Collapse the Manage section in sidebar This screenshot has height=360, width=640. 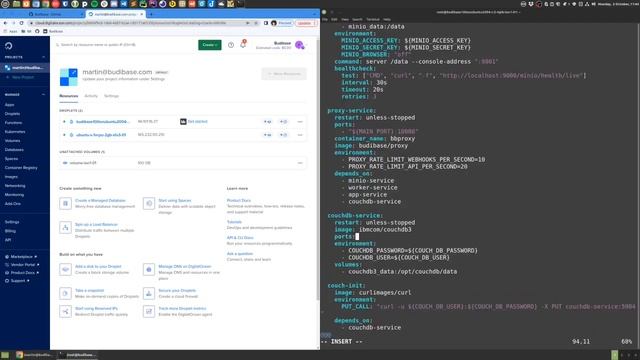tap(44, 95)
